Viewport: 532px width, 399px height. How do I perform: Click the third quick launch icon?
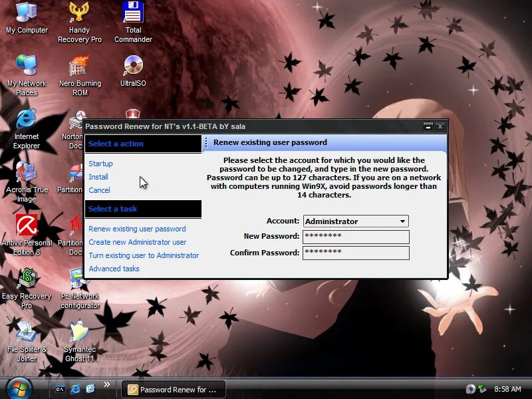90,389
